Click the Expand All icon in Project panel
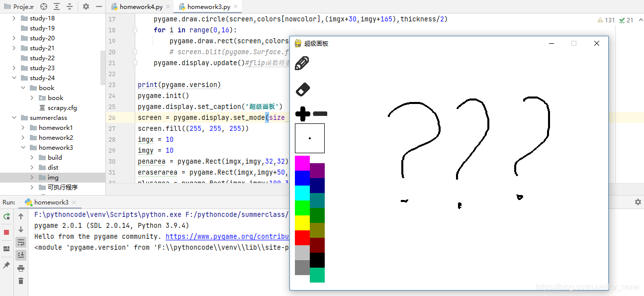Viewport: 644px width, 296px height. pos(57,7)
